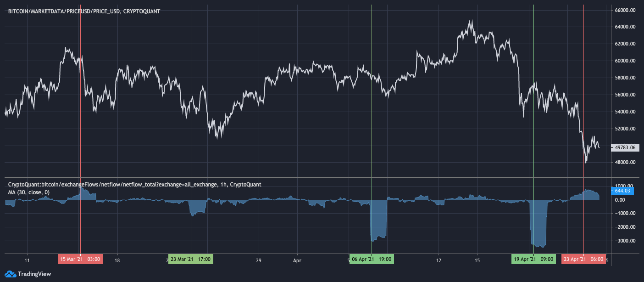Viewport: 644px width, 282px height.
Task: Click the 11 date on time axis
Action: pos(27,259)
